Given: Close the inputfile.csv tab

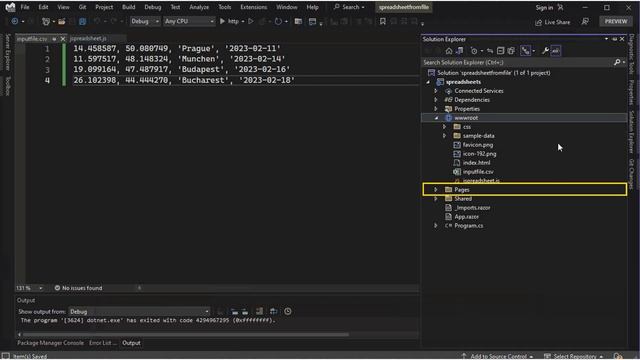Looking at the screenshot, I should (x=62, y=39).
